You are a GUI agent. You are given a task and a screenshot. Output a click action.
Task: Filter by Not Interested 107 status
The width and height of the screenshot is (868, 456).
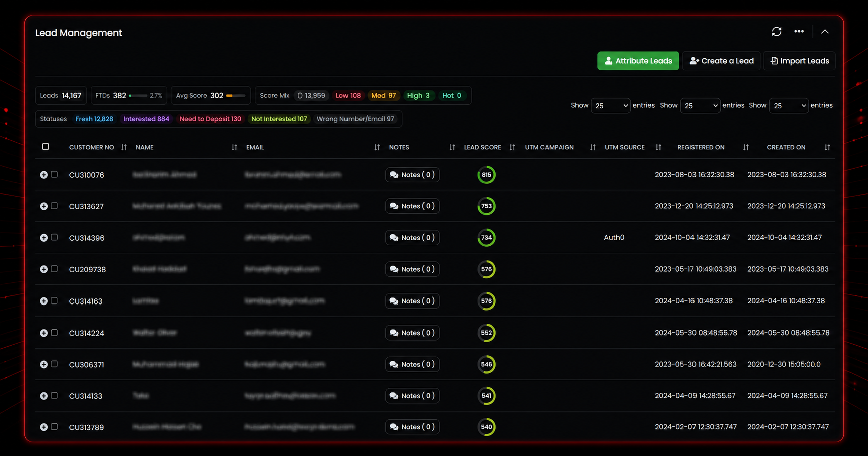tap(279, 119)
